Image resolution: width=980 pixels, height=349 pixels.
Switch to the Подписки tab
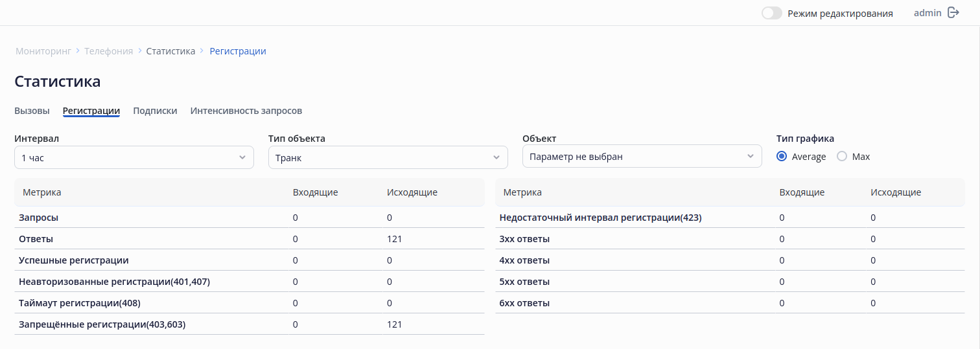(155, 111)
